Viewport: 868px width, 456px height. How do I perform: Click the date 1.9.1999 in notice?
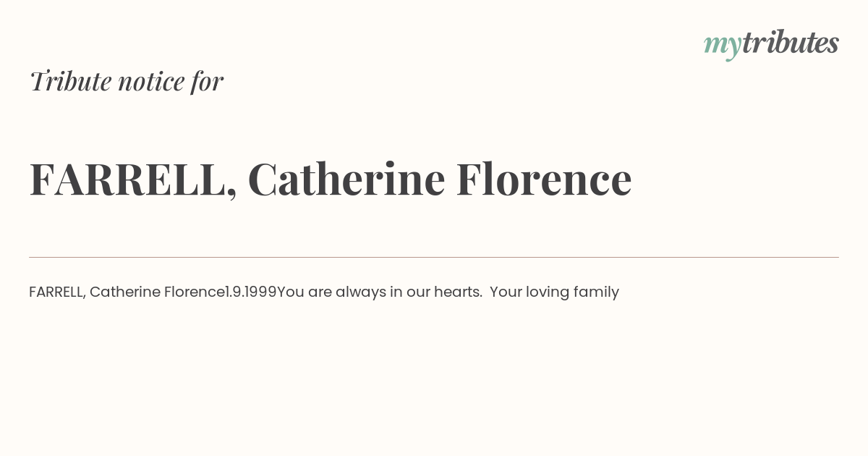[251, 292]
